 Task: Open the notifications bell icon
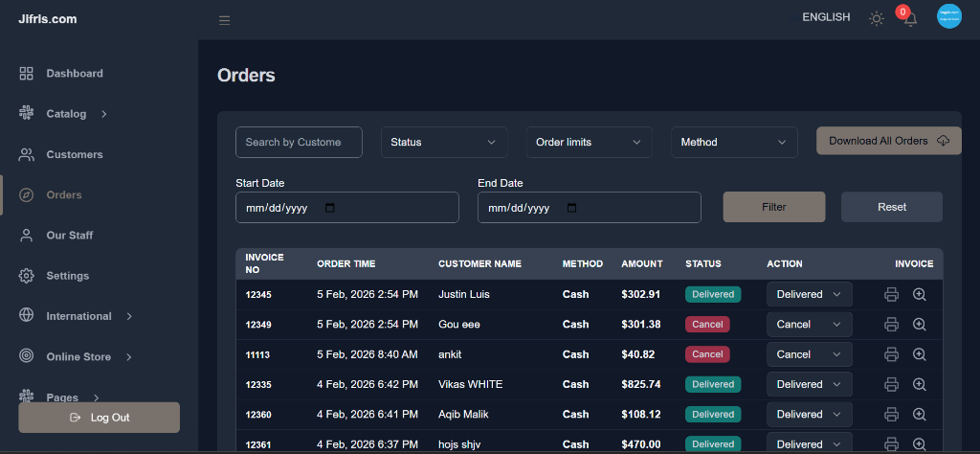pyautogui.click(x=910, y=19)
